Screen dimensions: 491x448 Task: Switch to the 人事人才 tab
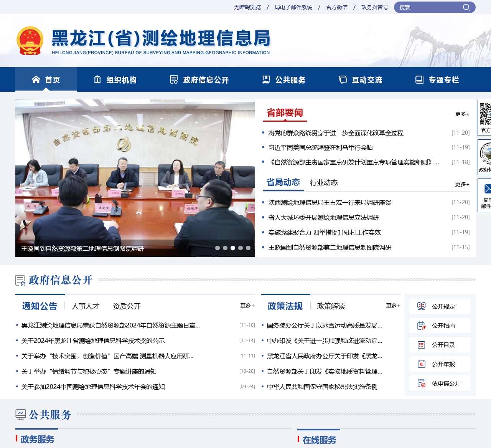click(x=85, y=306)
